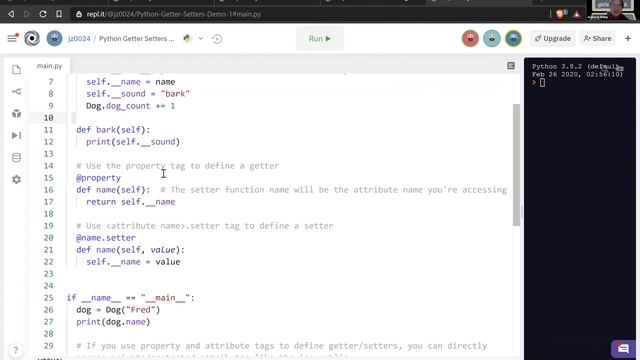The width and height of the screenshot is (640, 360).
Task: Reload the page with refresh icon
Action: point(43,14)
